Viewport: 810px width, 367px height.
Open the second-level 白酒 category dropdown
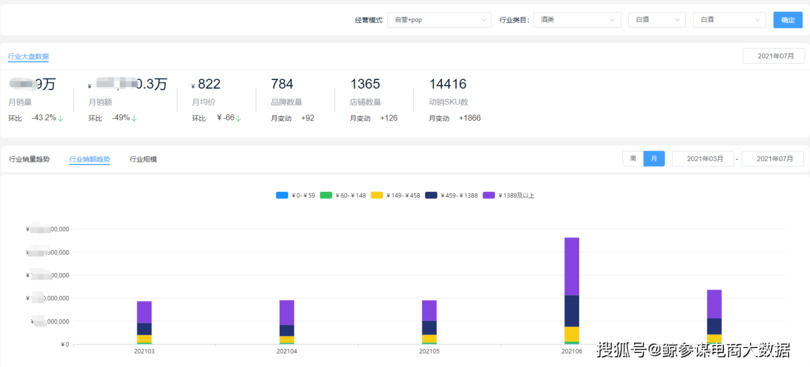tap(656, 20)
